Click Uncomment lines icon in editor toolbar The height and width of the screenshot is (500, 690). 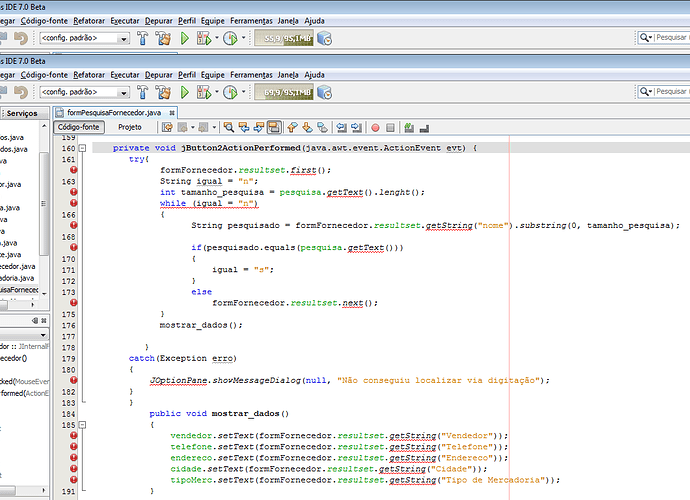click(x=424, y=128)
